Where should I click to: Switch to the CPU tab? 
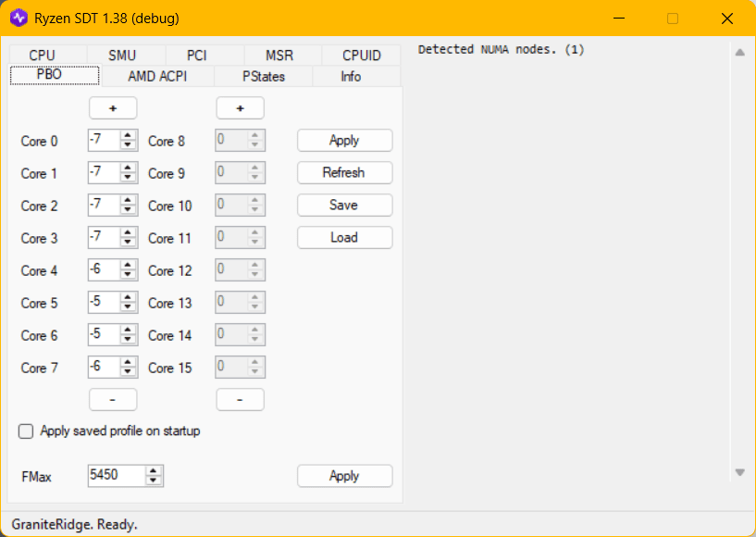point(42,56)
